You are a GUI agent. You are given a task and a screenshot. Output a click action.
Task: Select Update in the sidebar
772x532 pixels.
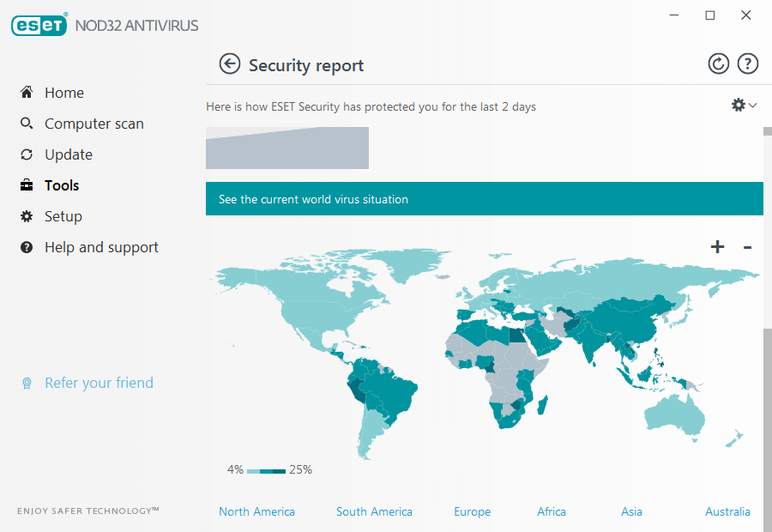pyautogui.click(x=68, y=154)
